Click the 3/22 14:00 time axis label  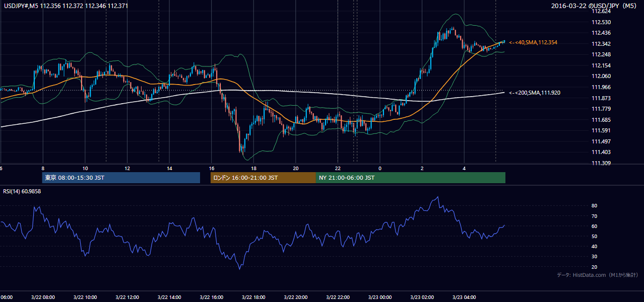click(x=169, y=297)
